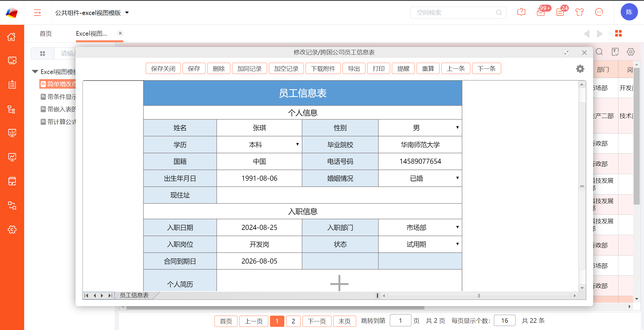644x330 pixels.
Task: Go to page 2 in pagination
Action: click(294, 321)
